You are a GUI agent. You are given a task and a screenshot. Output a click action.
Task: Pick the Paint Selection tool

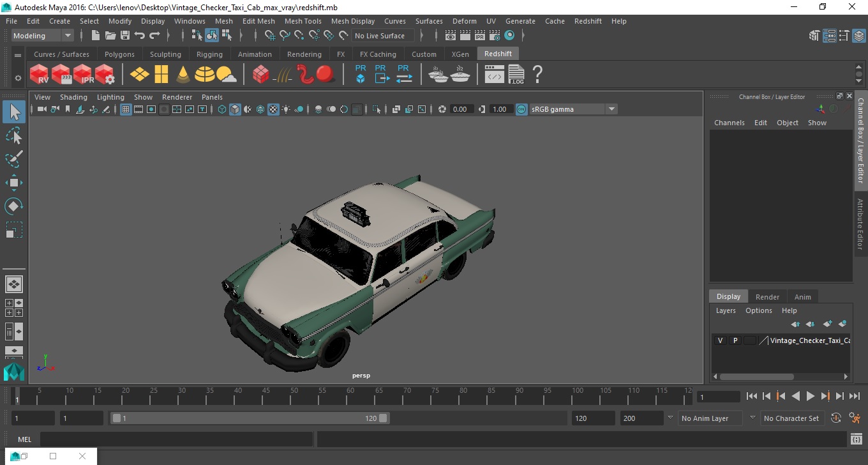[14, 159]
